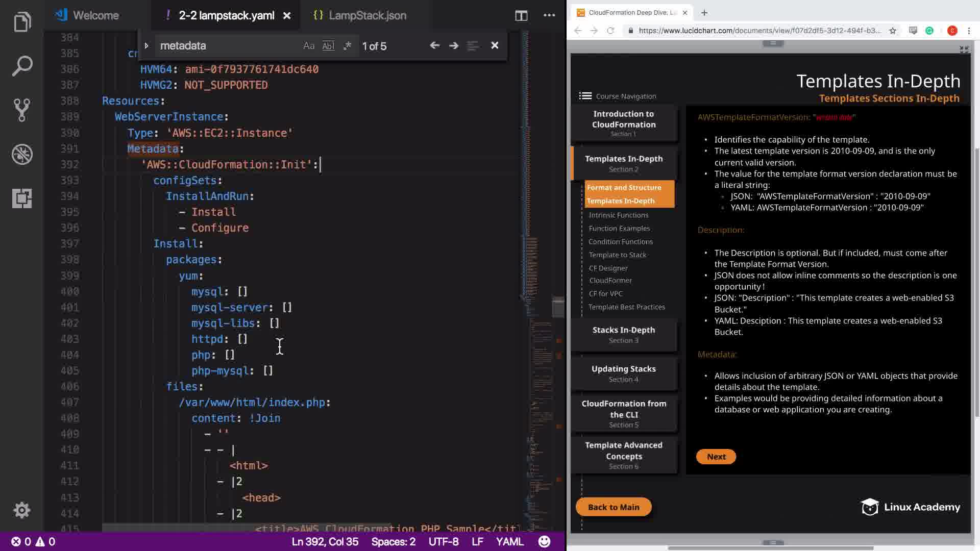Viewport: 980px width, 551px height.
Task: Open the editor more actions ellipsis menu
Action: point(549,15)
